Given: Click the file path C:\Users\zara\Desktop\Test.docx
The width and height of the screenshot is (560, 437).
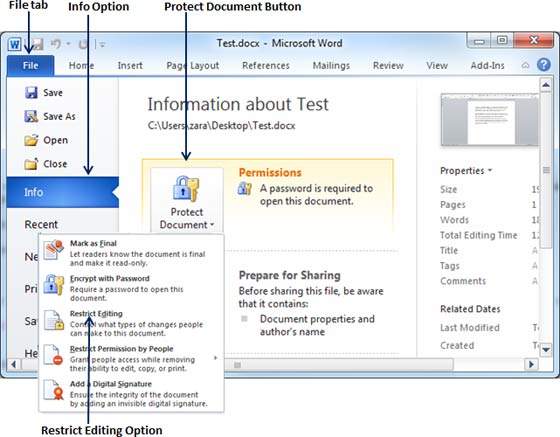Looking at the screenshot, I should tap(221, 126).
